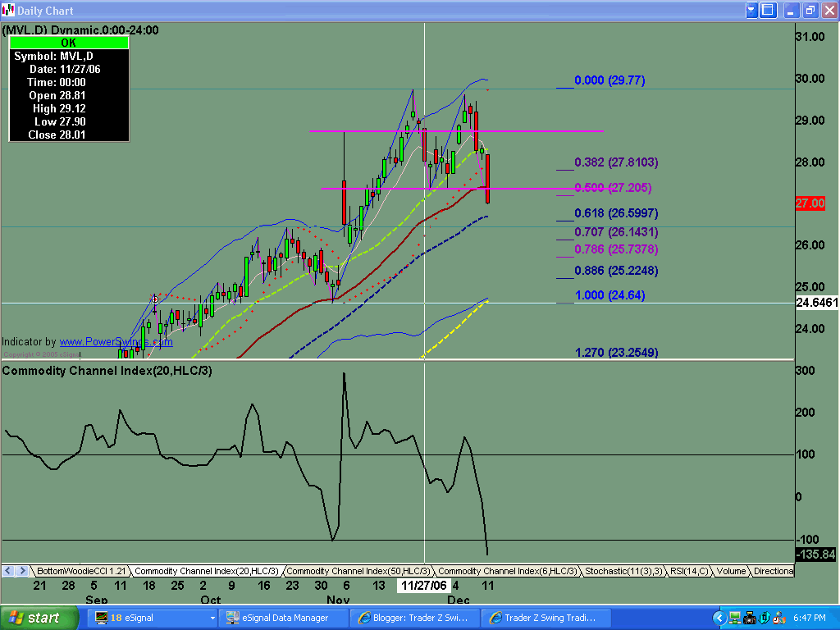Click the Commodity Channel Index(20,HLC/3) pane title
This screenshot has width=840, height=630.
pos(107,371)
